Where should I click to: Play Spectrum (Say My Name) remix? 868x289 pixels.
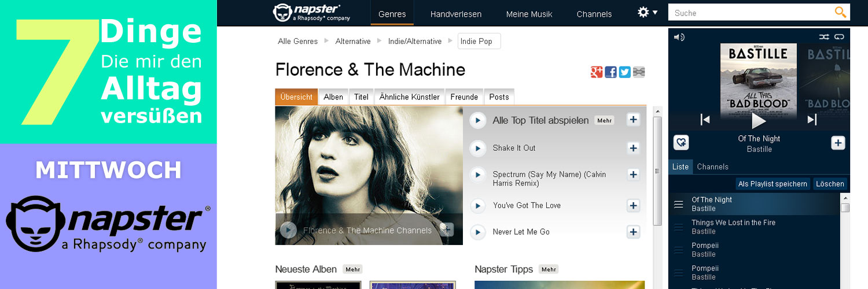477,175
